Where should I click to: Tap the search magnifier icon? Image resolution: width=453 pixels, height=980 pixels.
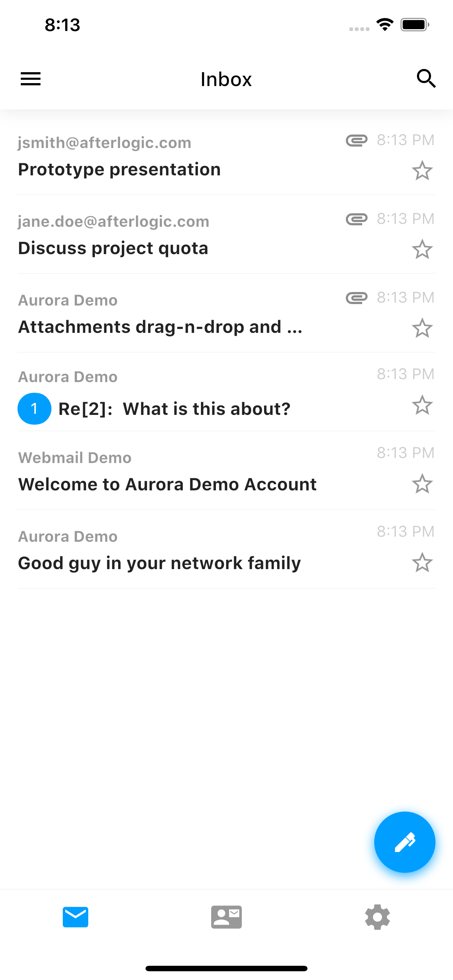click(426, 79)
